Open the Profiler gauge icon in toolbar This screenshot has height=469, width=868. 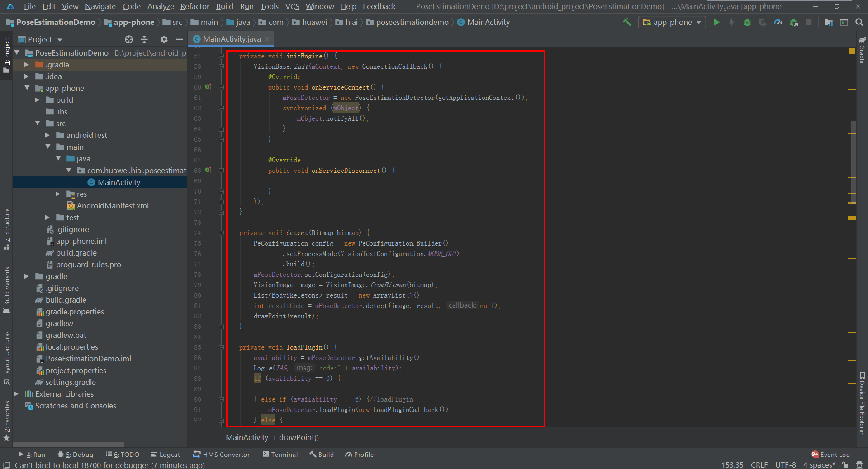778,22
